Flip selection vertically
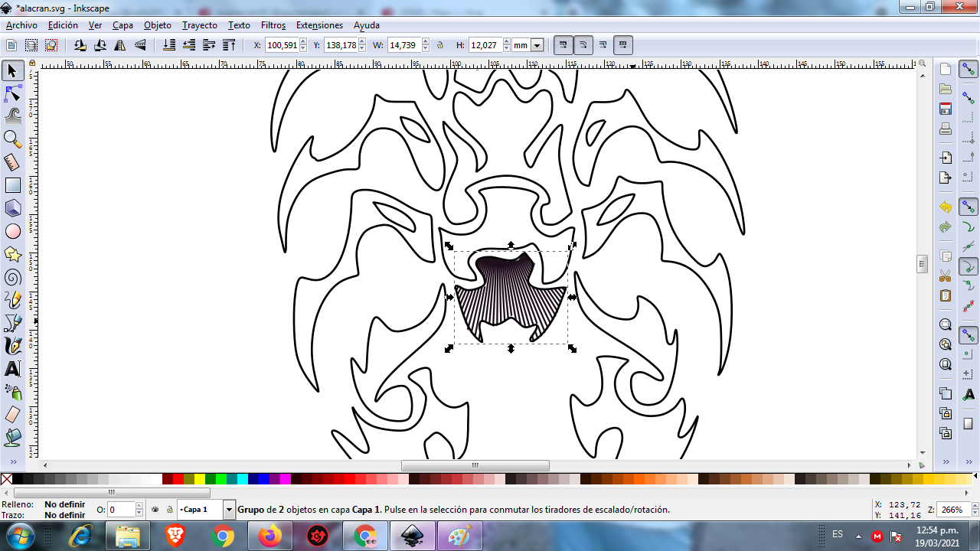Screen dimensions: 980x551 point(139,45)
